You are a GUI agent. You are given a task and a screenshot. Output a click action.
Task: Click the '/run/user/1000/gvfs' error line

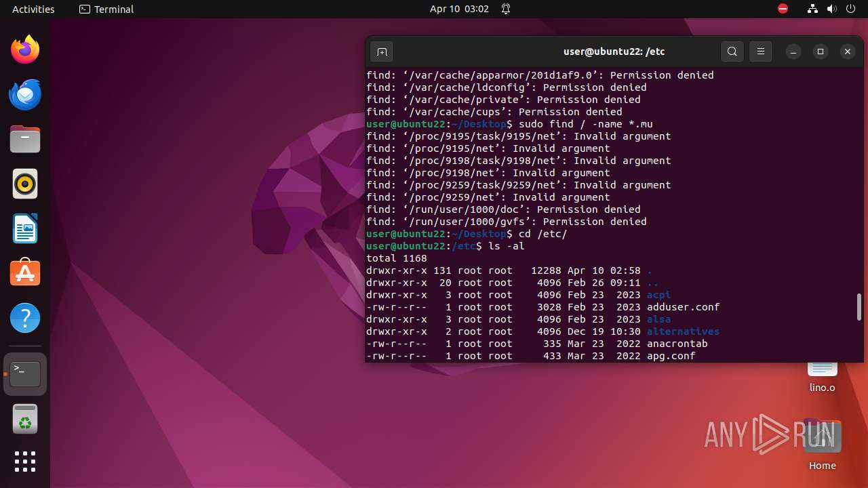click(507, 222)
